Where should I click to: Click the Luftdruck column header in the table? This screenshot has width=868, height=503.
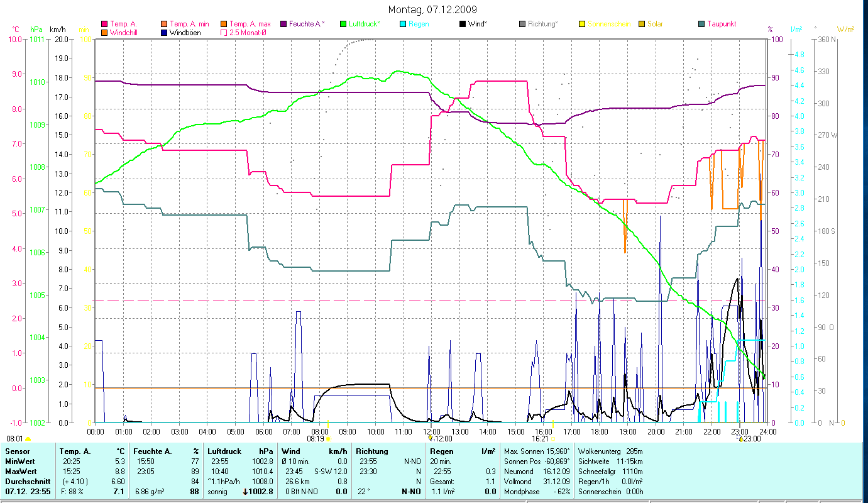[x=224, y=451]
